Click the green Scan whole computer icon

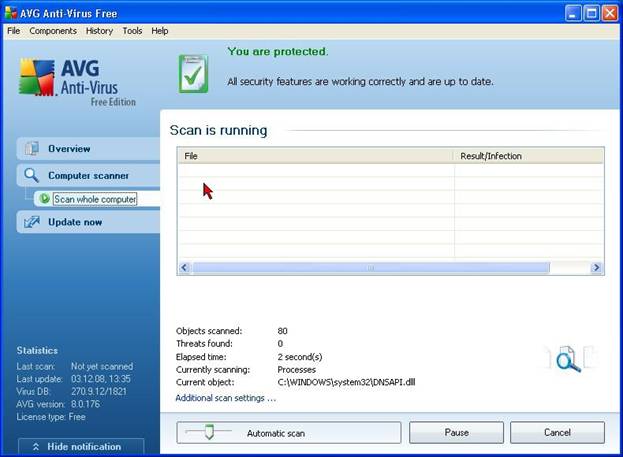[44, 198]
